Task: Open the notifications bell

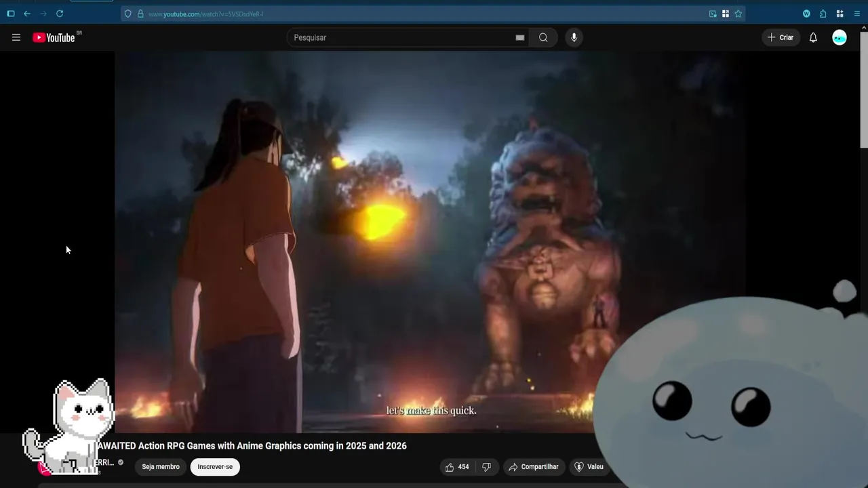Action: click(813, 37)
